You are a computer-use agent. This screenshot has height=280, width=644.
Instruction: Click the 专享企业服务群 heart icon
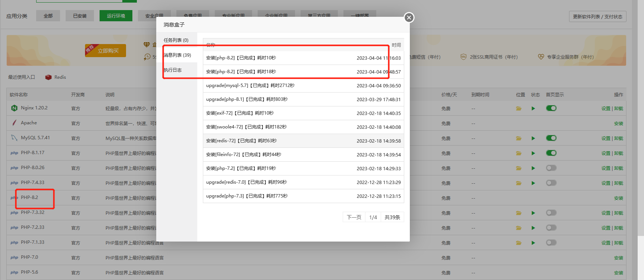click(x=541, y=57)
